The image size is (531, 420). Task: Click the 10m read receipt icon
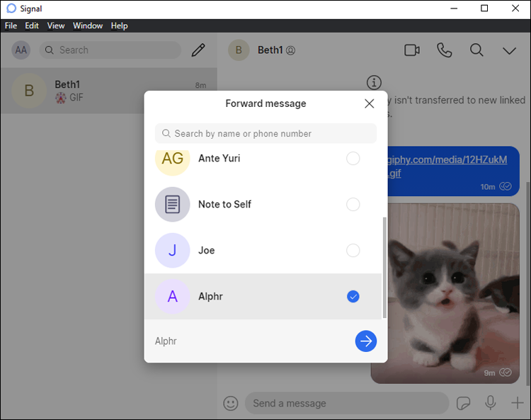[506, 186]
